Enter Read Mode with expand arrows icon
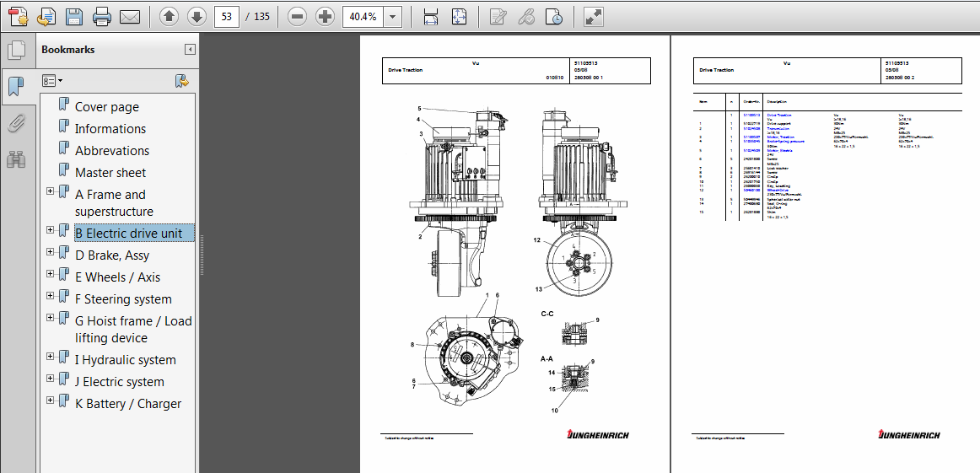 click(x=593, y=17)
